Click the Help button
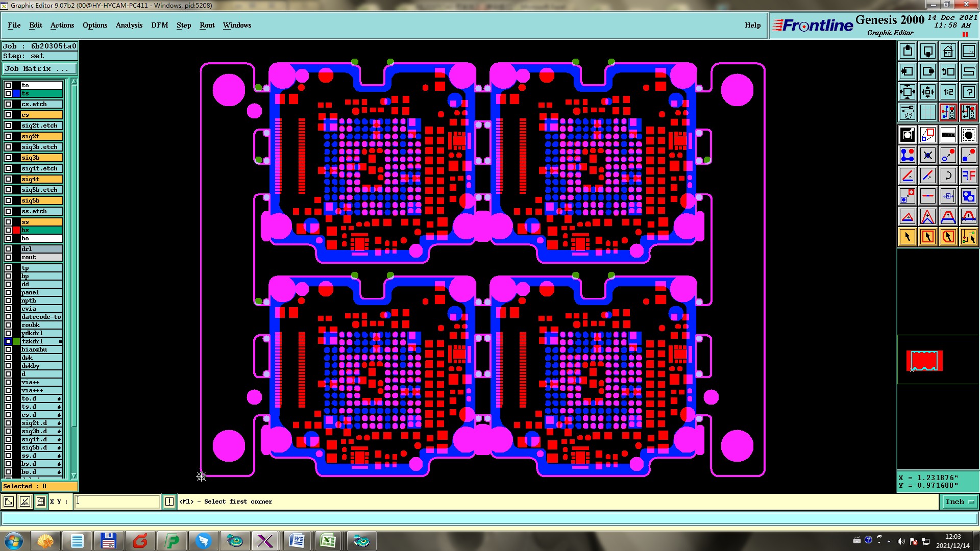Image resolution: width=980 pixels, height=551 pixels. (752, 25)
